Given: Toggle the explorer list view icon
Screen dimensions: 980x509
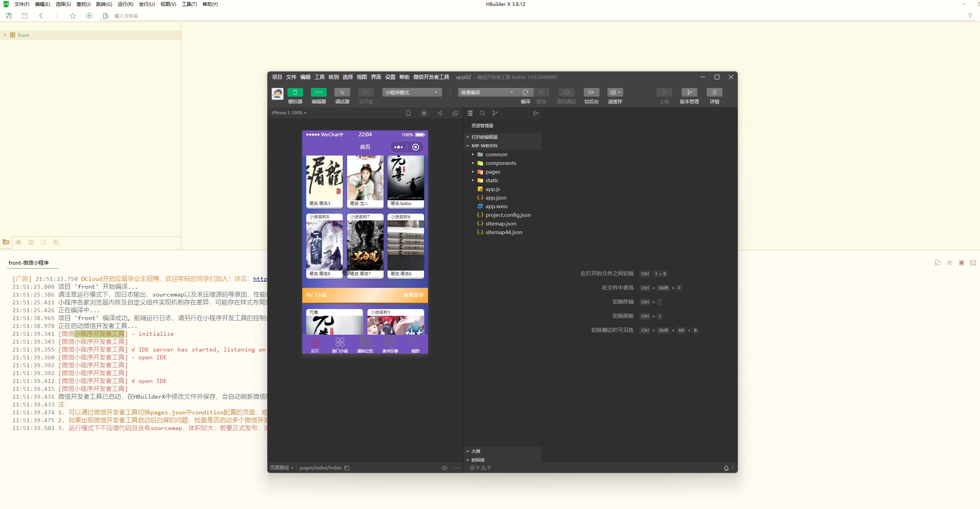Looking at the screenshot, I should click(470, 113).
